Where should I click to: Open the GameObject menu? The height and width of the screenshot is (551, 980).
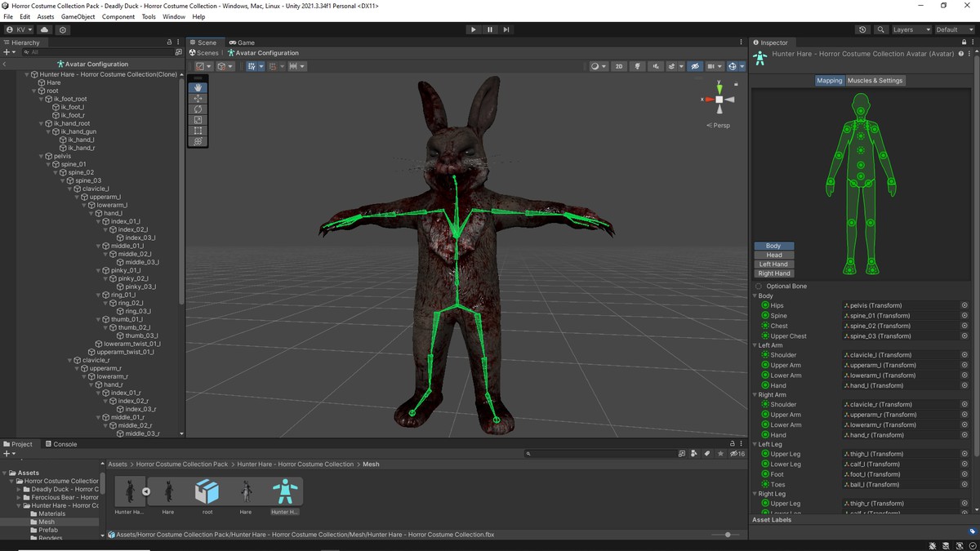point(78,16)
